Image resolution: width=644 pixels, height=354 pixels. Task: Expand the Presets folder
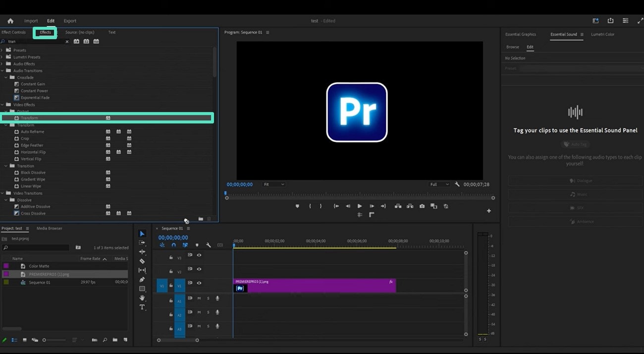(x=2, y=50)
